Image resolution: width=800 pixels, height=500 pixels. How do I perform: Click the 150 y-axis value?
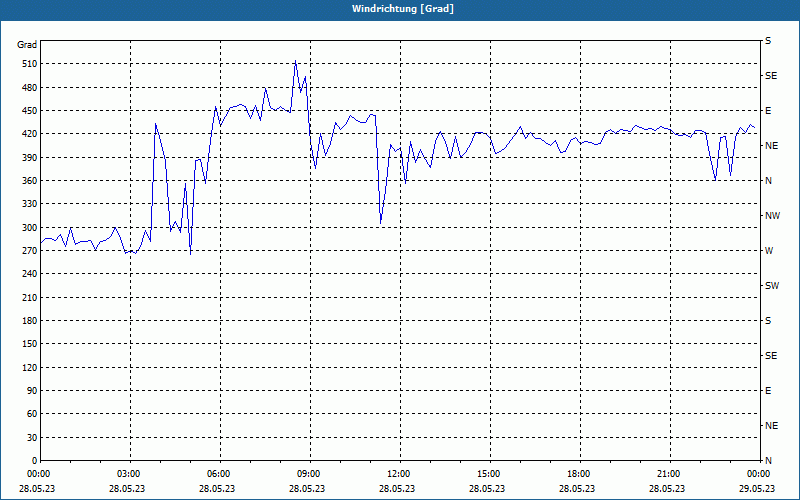tap(29, 344)
